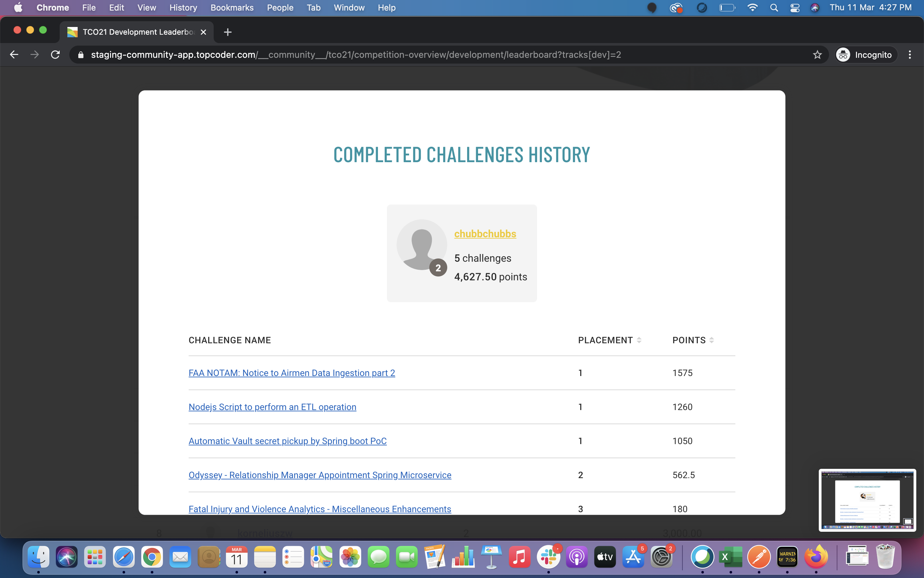The width and height of the screenshot is (924, 578).
Task: Open the History menu
Action: pos(183,8)
